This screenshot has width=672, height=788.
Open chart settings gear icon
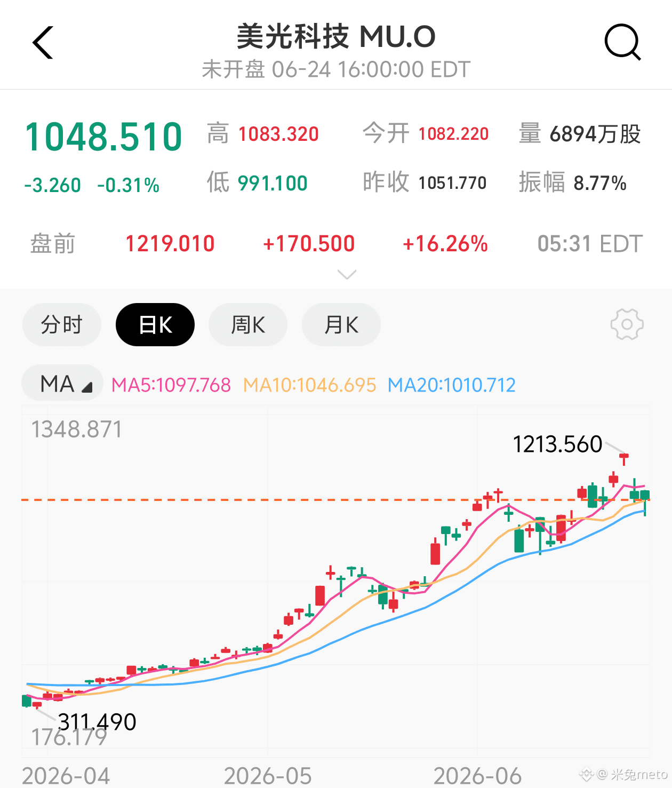(x=627, y=324)
